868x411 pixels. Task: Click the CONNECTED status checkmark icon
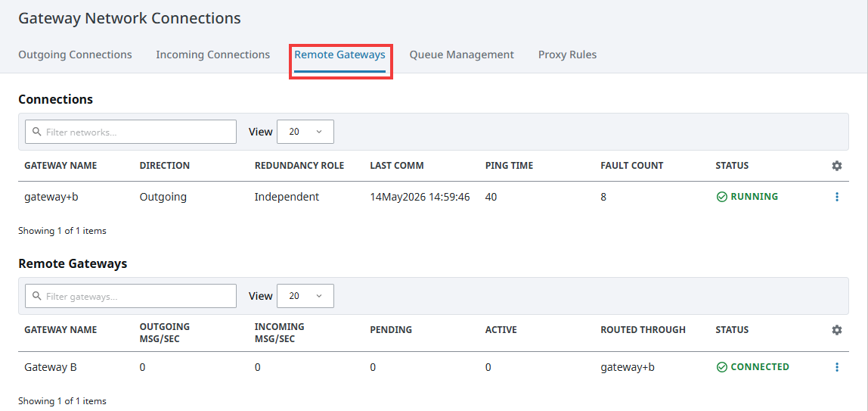pos(721,366)
